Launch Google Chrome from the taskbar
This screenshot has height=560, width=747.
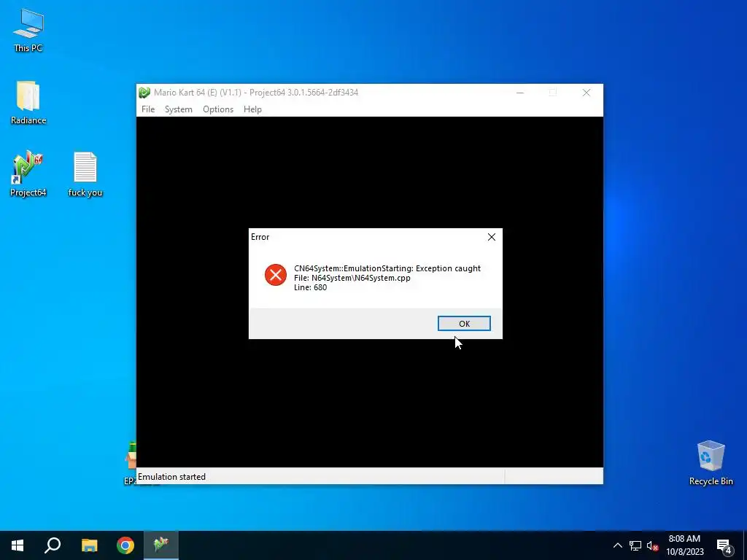pyautogui.click(x=125, y=545)
